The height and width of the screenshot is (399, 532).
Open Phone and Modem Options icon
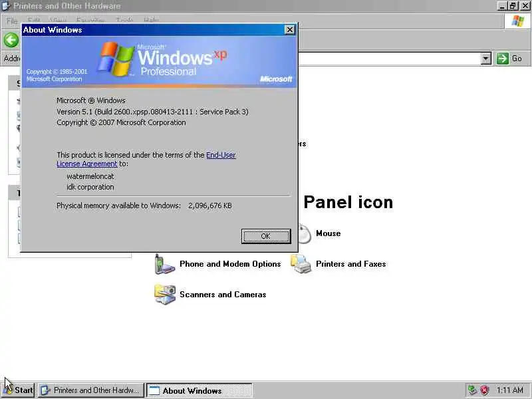click(x=164, y=264)
